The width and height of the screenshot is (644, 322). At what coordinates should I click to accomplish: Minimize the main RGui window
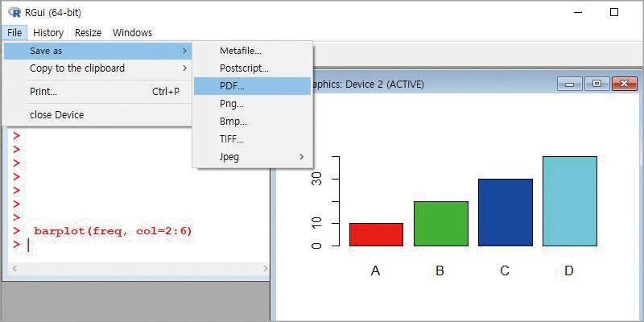578,12
